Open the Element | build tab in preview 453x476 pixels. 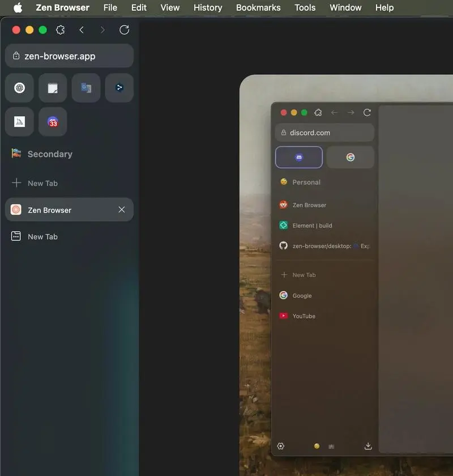324,226
